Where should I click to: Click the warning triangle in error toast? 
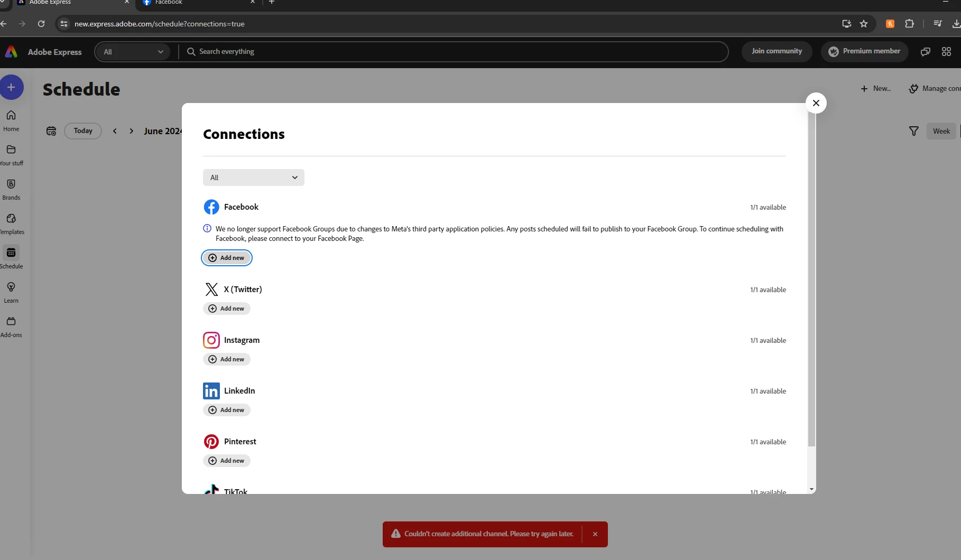click(x=396, y=534)
